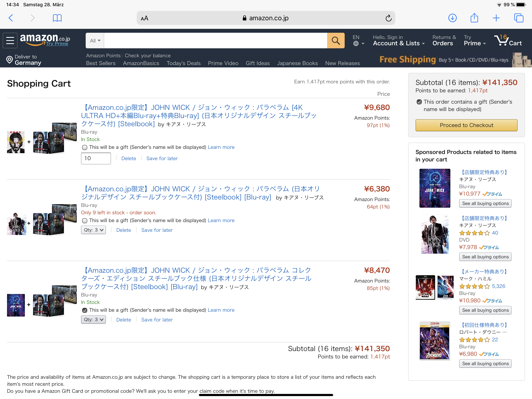Tap the share sheet icon
The width and height of the screenshot is (532, 399).
point(474,18)
